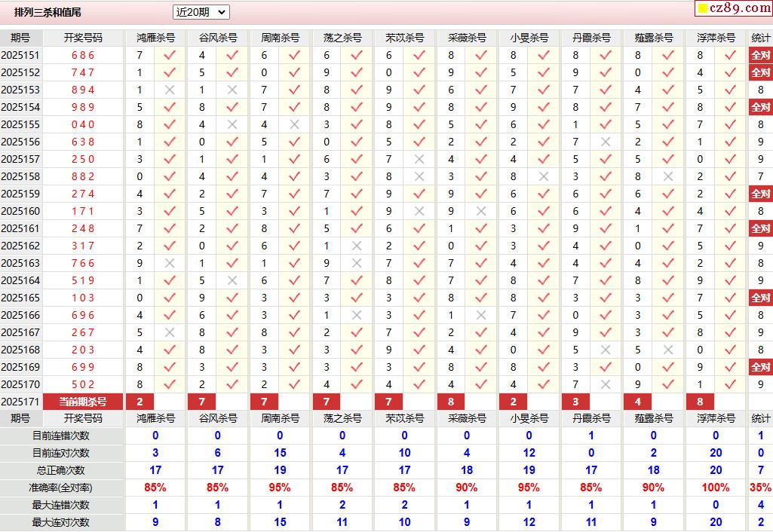Click gray X for 丹霞杀号 in row 2025168

click(x=606, y=350)
